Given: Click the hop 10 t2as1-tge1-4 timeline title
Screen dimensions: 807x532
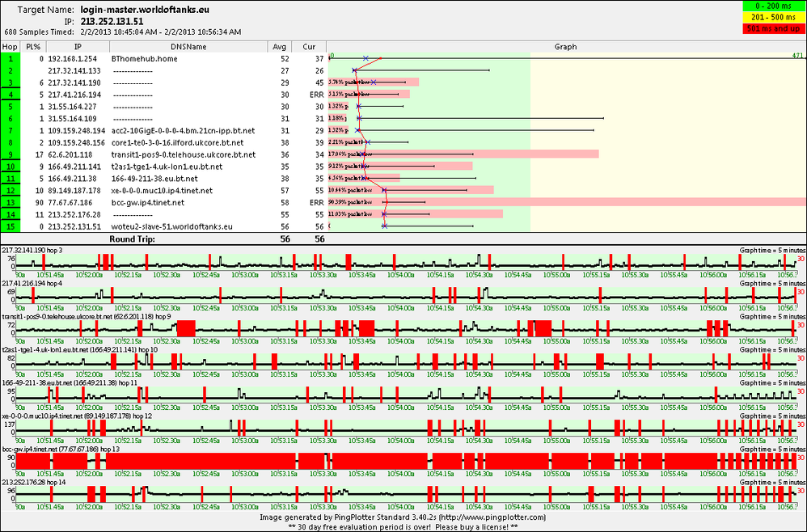Looking at the screenshot, I should tap(80, 349).
